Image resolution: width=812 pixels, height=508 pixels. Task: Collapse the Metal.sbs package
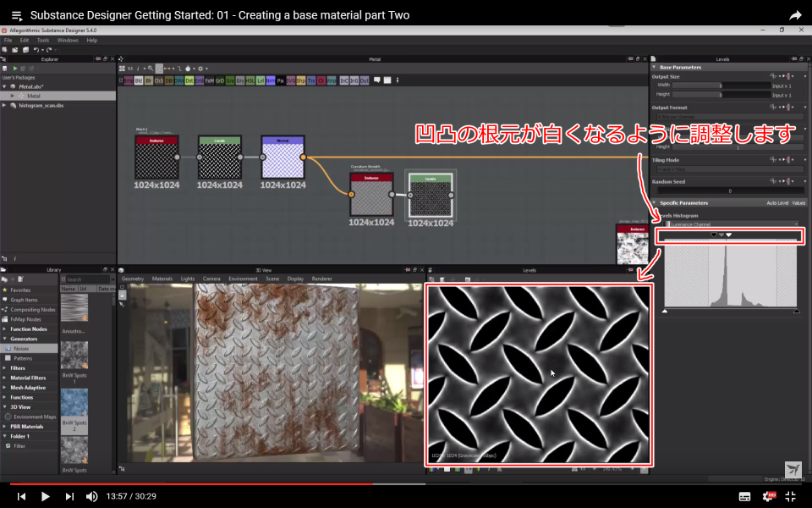5,86
